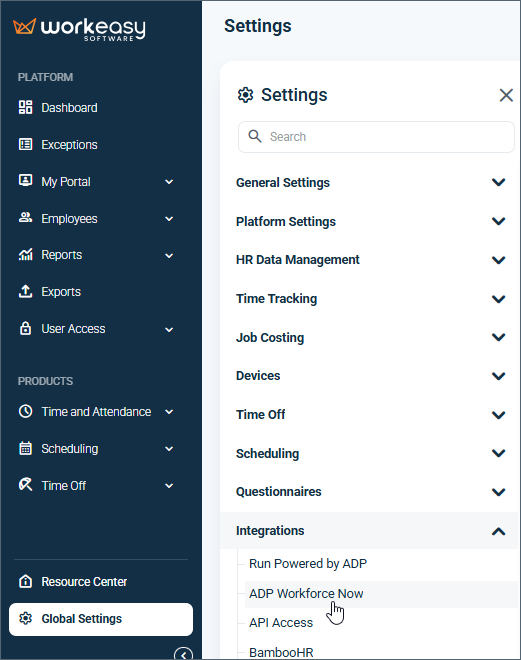The width and height of the screenshot is (521, 660).
Task: Select the Exports upload icon
Action: coord(25,291)
